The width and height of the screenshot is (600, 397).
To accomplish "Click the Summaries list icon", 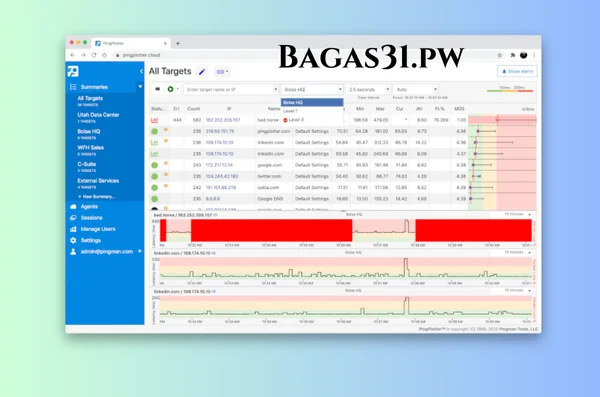I will pyautogui.click(x=73, y=87).
